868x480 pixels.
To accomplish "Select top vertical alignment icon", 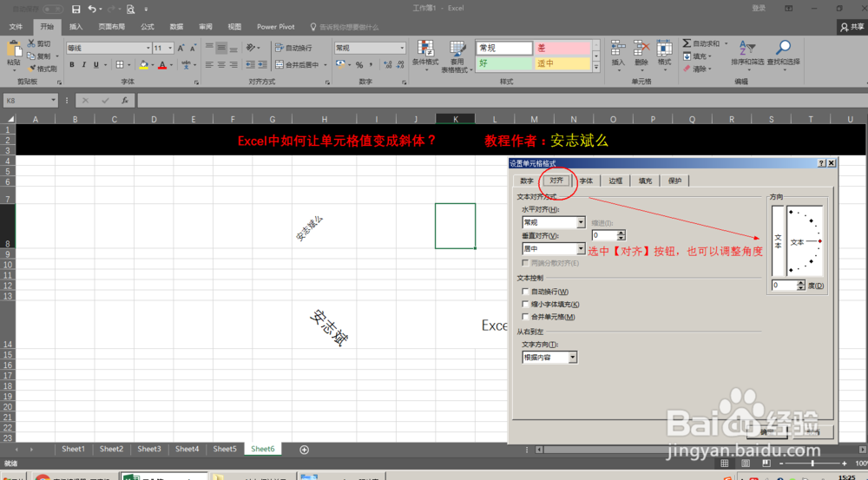I will point(209,48).
